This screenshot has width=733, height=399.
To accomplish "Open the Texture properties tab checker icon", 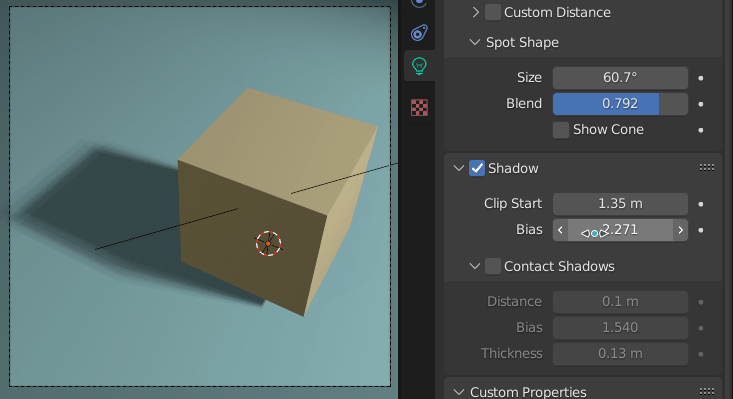I will [x=419, y=107].
